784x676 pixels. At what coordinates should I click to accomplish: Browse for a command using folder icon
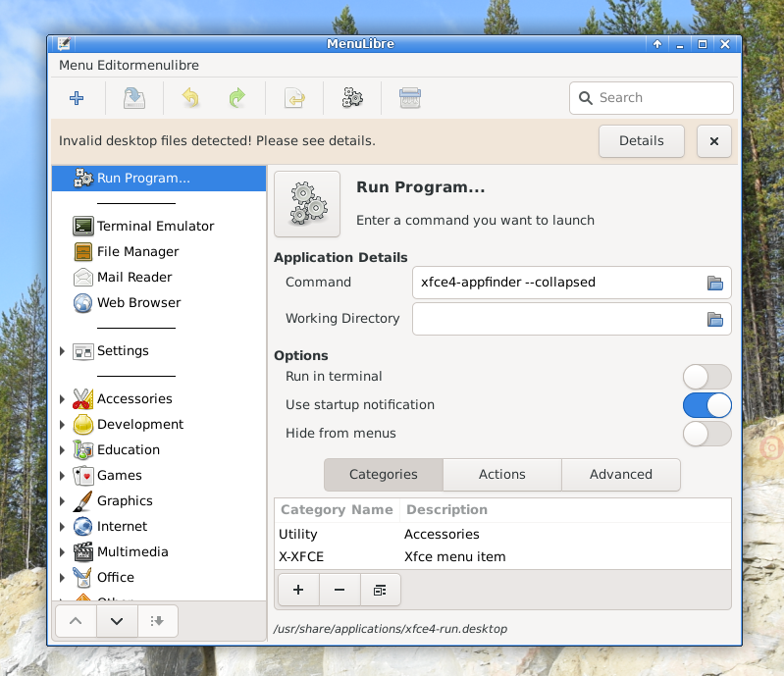[715, 283]
